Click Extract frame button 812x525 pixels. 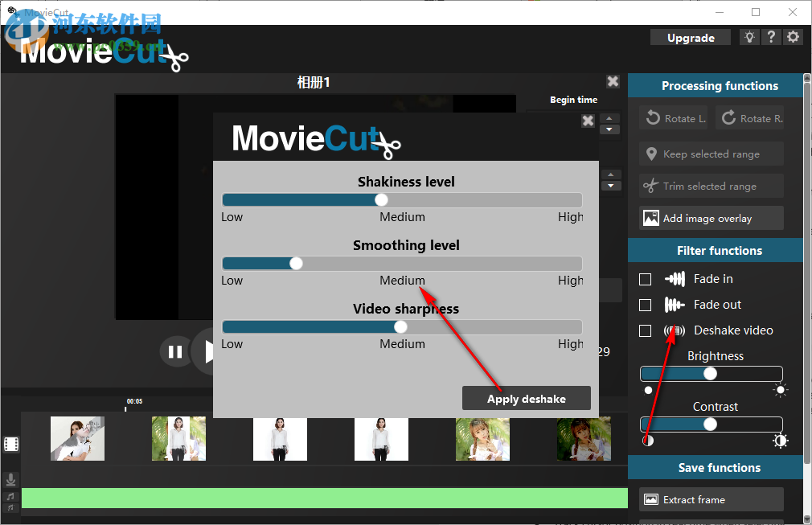[x=711, y=499]
